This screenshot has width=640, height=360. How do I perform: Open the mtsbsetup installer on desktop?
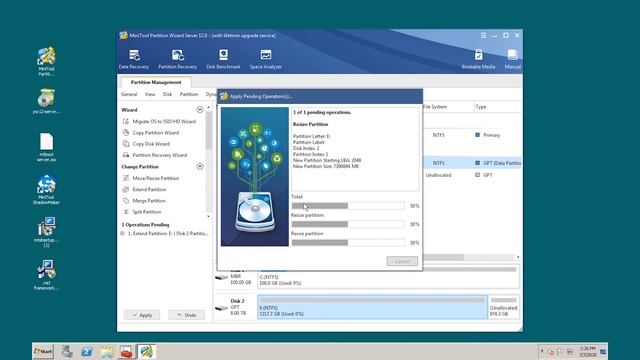click(46, 232)
